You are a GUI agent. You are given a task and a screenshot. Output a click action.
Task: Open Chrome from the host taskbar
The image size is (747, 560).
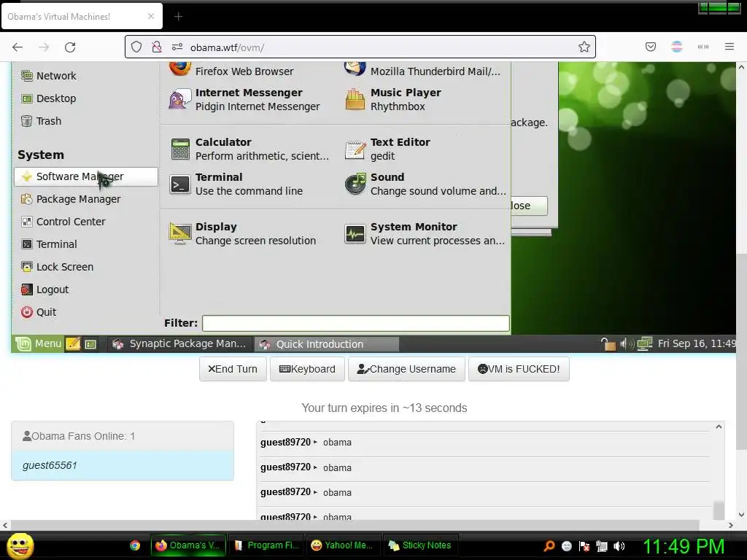pyautogui.click(x=135, y=545)
